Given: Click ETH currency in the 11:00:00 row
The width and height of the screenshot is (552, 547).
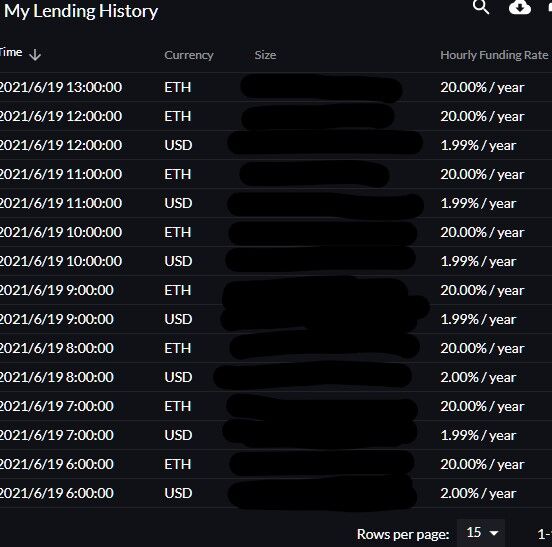Looking at the screenshot, I should [x=177, y=174].
